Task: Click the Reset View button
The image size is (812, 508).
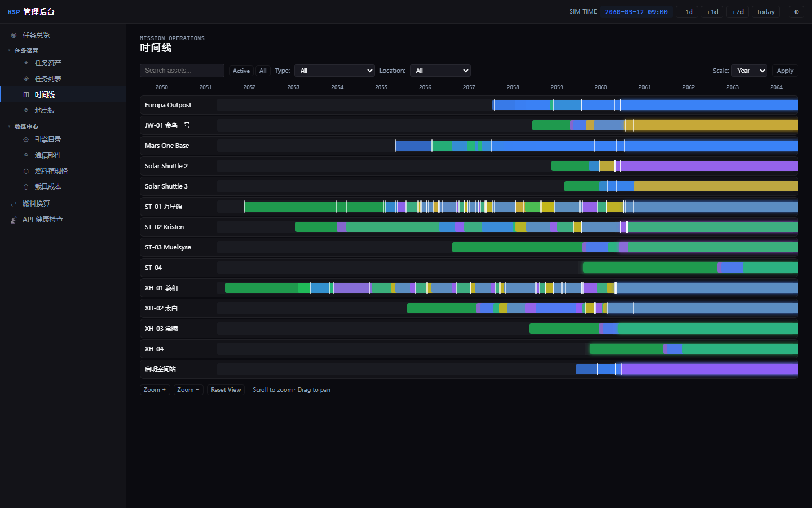Action: coord(226,389)
